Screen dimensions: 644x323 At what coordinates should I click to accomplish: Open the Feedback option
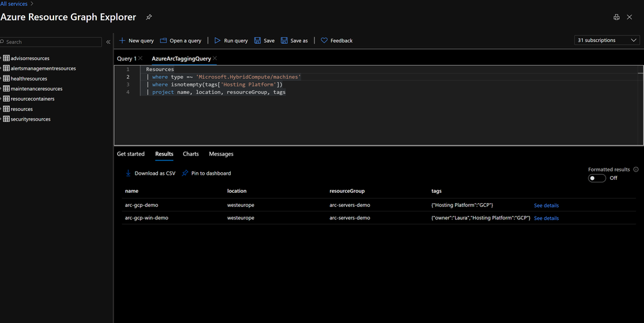coord(337,41)
